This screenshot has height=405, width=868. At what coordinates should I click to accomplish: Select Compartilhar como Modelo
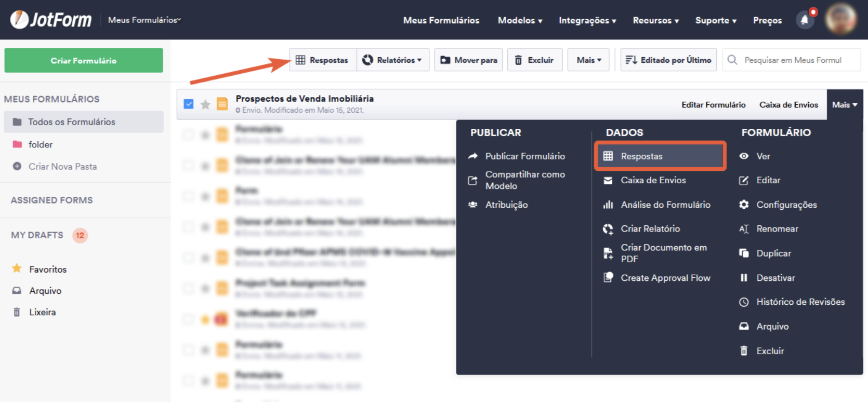point(525,180)
